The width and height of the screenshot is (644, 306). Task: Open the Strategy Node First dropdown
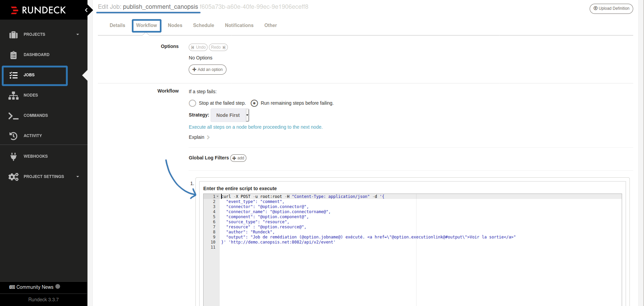click(230, 115)
